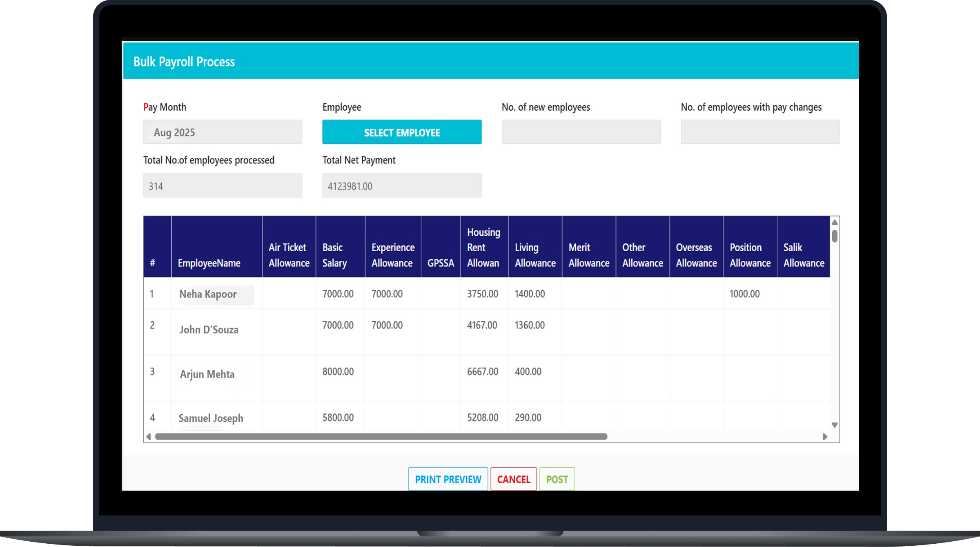
Task: Click John D'Souza's Experience Allowance 7000.00
Action: point(387,325)
